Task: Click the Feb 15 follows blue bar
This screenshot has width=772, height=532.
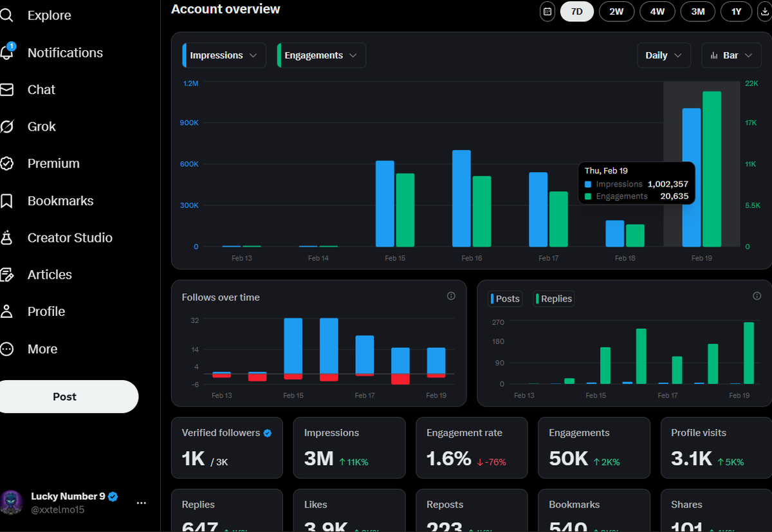Action: [x=293, y=346]
